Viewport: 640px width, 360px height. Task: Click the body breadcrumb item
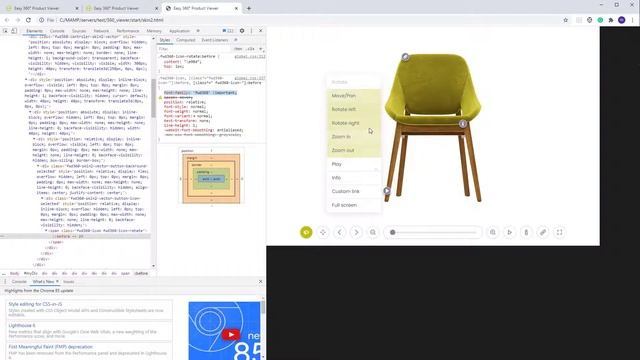15,273
